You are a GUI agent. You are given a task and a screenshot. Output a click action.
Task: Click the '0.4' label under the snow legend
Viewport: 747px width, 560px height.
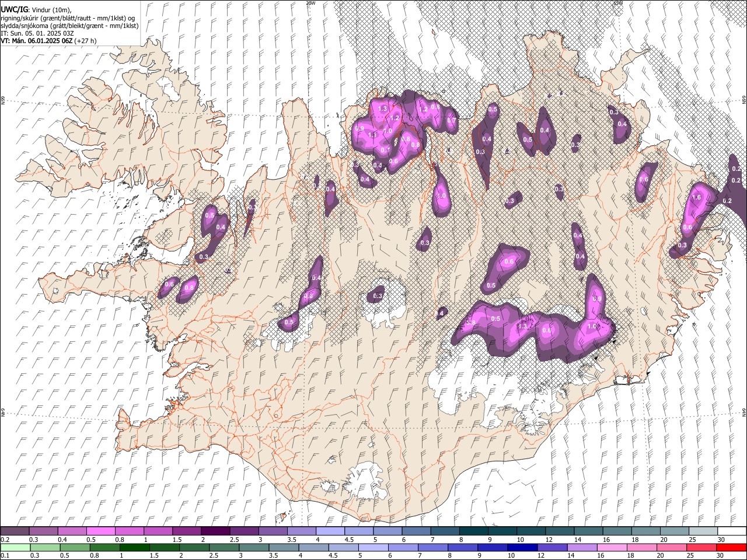[61, 540]
